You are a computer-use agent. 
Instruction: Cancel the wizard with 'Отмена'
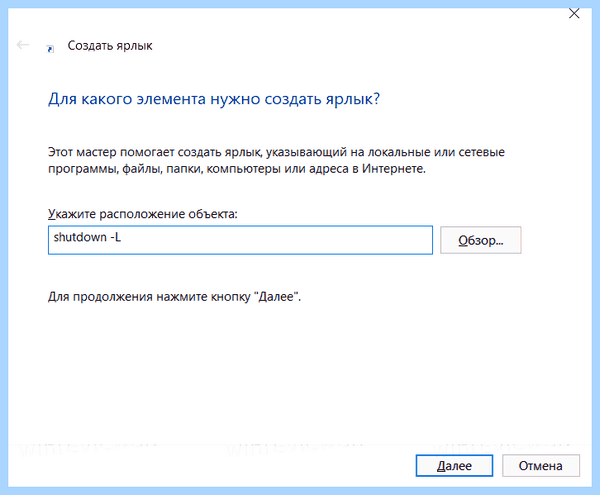tap(541, 466)
